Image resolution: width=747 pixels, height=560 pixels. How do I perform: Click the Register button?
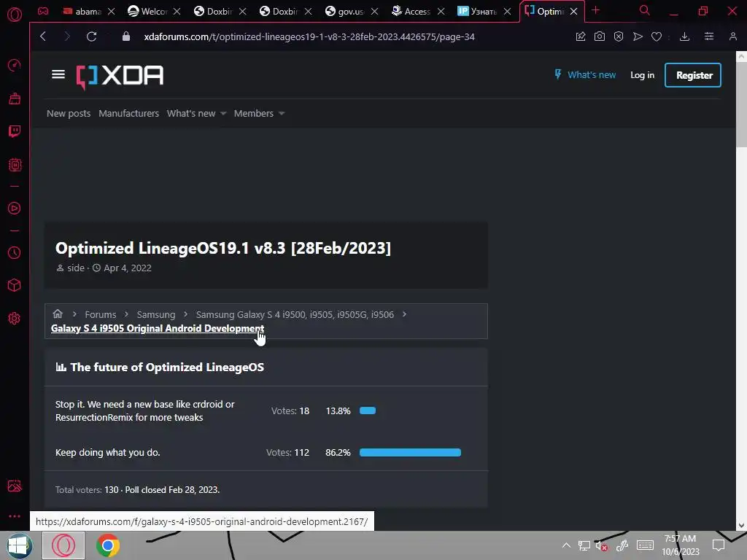(x=693, y=75)
